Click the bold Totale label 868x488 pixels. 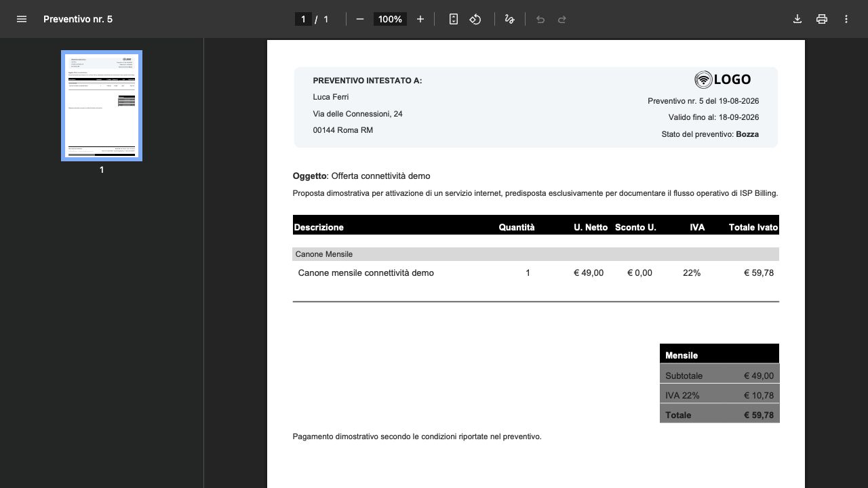678,415
